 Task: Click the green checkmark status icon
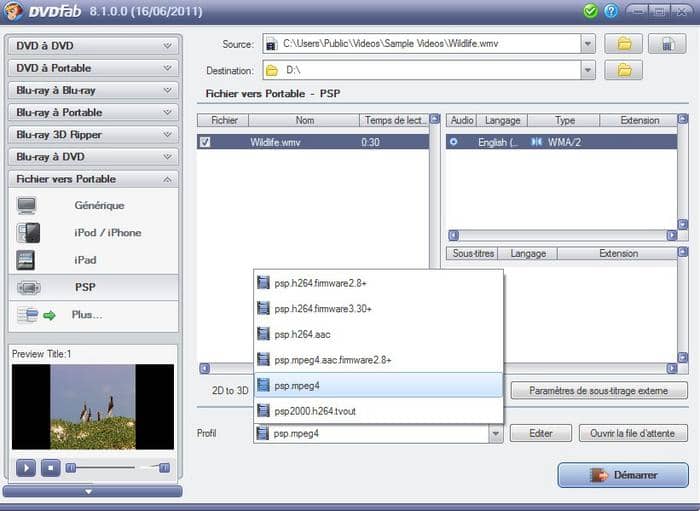tap(590, 11)
